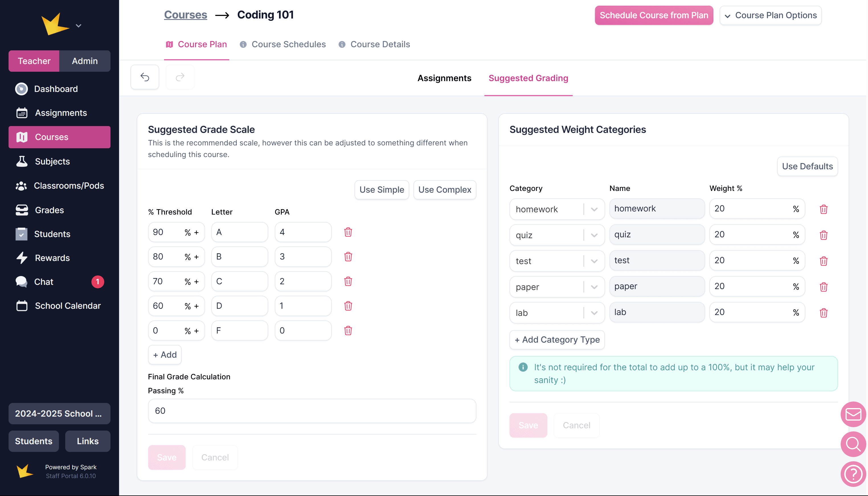This screenshot has height=496, width=868.
Task: Expand the paper category dropdown
Action: coord(594,287)
